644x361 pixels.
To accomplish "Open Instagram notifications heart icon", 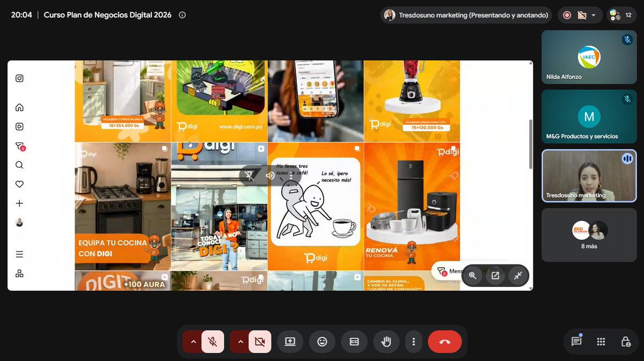I will pyautogui.click(x=19, y=184).
